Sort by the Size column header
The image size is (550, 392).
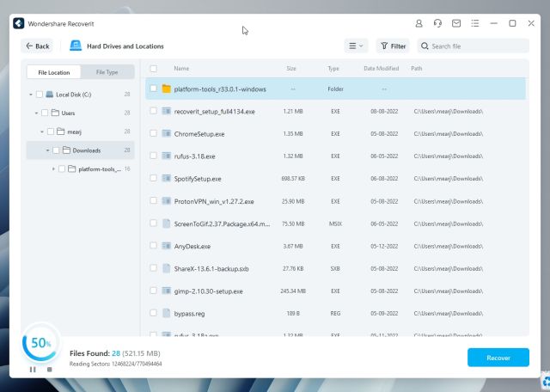(291, 69)
